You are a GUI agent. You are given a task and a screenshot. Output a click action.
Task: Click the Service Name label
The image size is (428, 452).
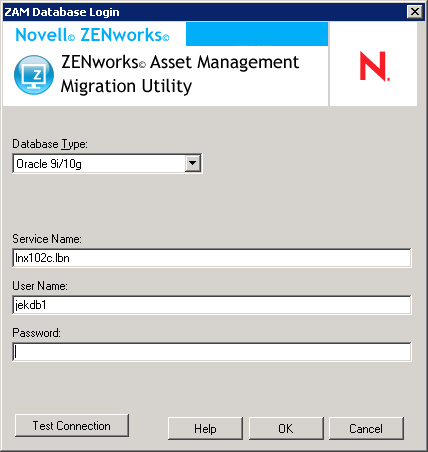(47, 239)
